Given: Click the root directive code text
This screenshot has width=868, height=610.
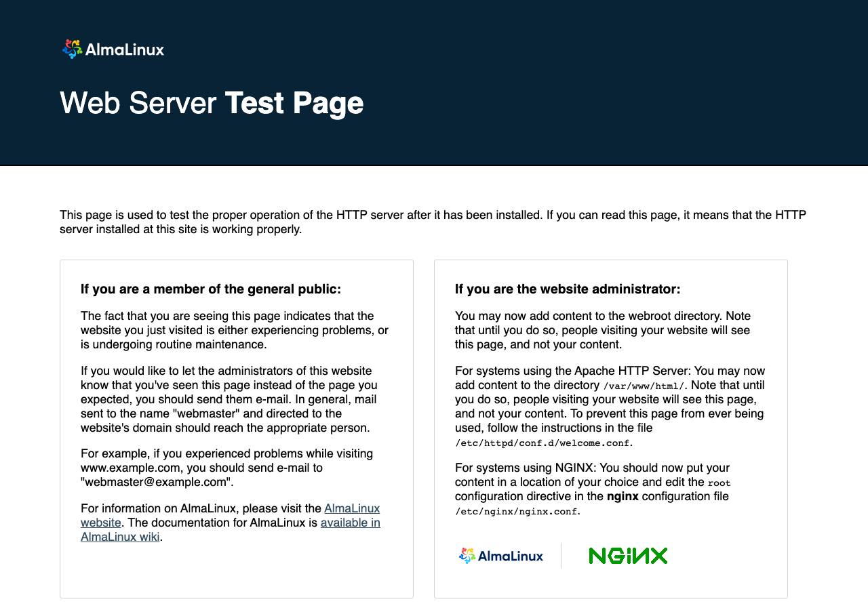Looking at the screenshot, I should coord(719,483).
